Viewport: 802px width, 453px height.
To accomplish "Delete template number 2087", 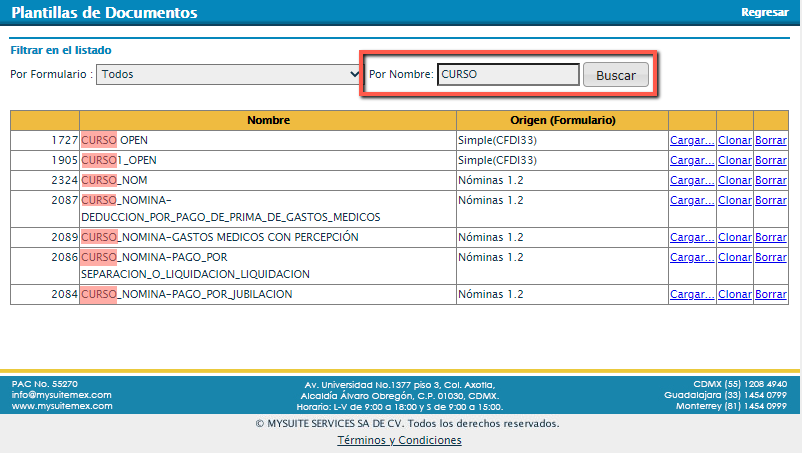I will click(770, 200).
